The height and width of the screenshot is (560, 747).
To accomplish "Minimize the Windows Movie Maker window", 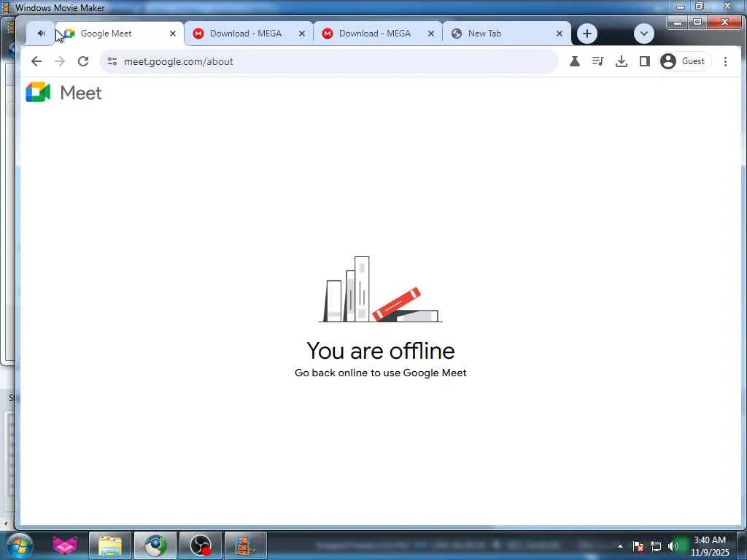I will (x=681, y=7).
